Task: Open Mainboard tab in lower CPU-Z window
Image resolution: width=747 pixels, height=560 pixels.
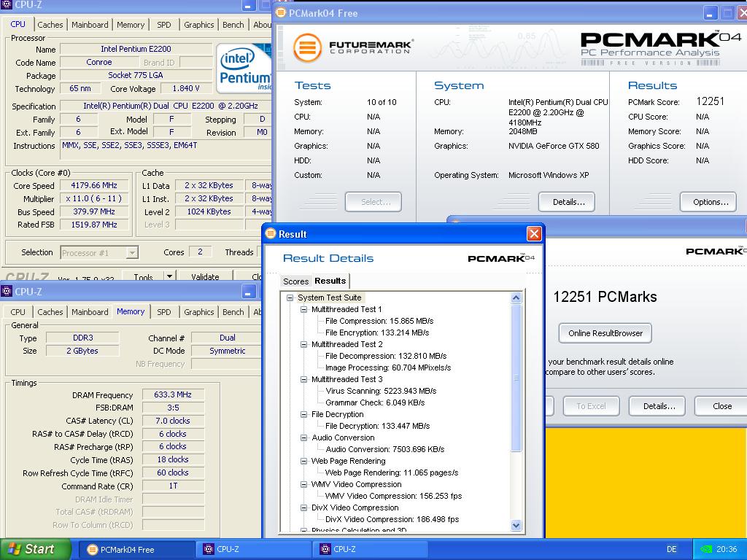Action: tap(90, 312)
